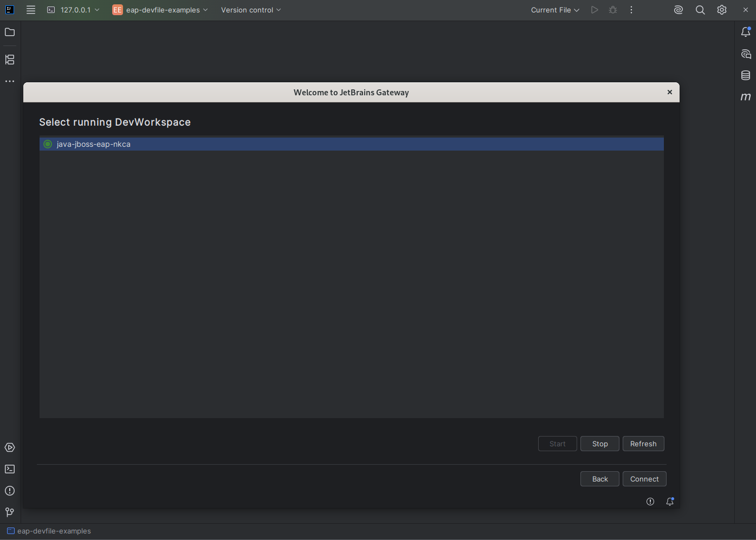Open the Services tool window

pos(10,447)
